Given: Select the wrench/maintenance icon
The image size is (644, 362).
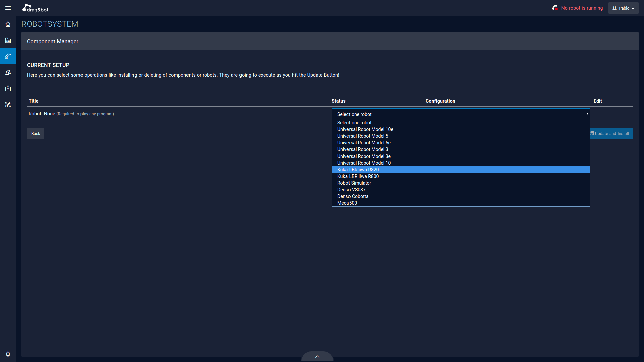Looking at the screenshot, I should [8, 105].
